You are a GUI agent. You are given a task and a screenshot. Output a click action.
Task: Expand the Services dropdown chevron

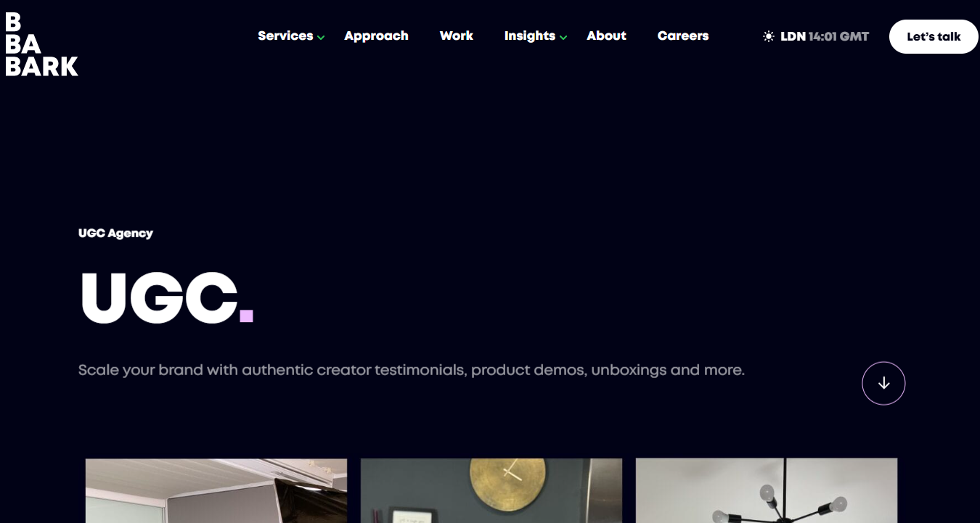coord(321,38)
